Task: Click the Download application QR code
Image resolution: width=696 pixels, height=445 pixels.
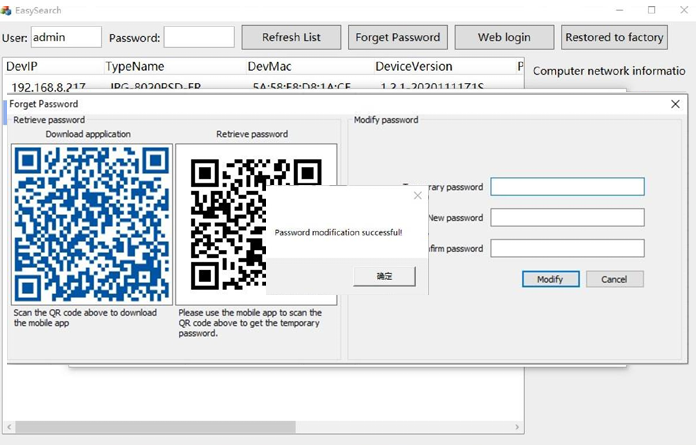Action: [91, 223]
